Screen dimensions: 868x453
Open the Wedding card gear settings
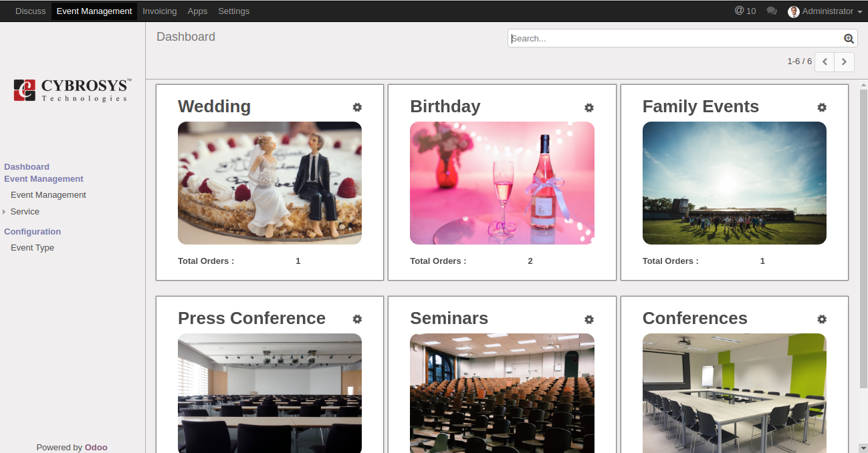pos(357,108)
